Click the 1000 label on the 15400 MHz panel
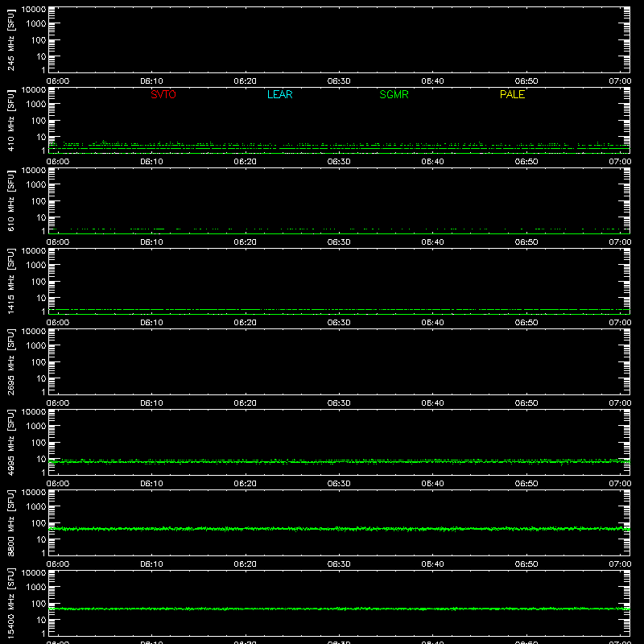The width and height of the screenshot is (644, 644). (x=36, y=588)
